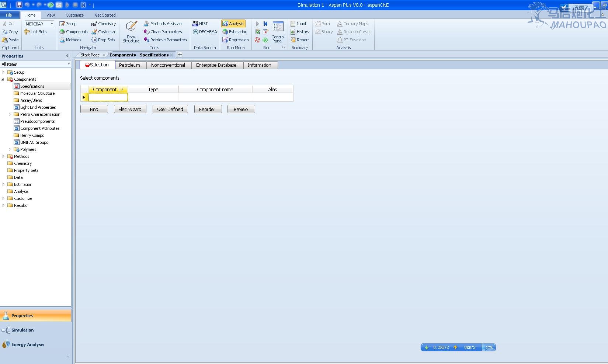Open the Draw Structure tool
608x364 pixels.
[x=131, y=32]
